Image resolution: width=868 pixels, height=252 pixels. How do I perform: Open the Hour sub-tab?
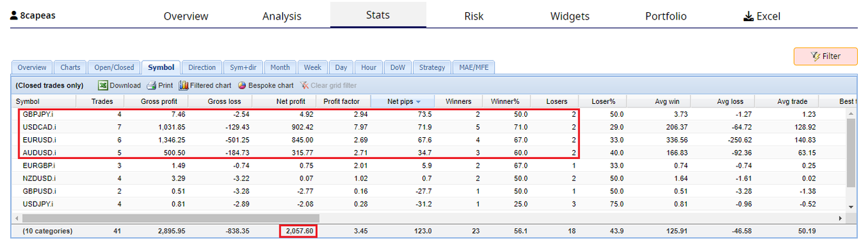368,67
